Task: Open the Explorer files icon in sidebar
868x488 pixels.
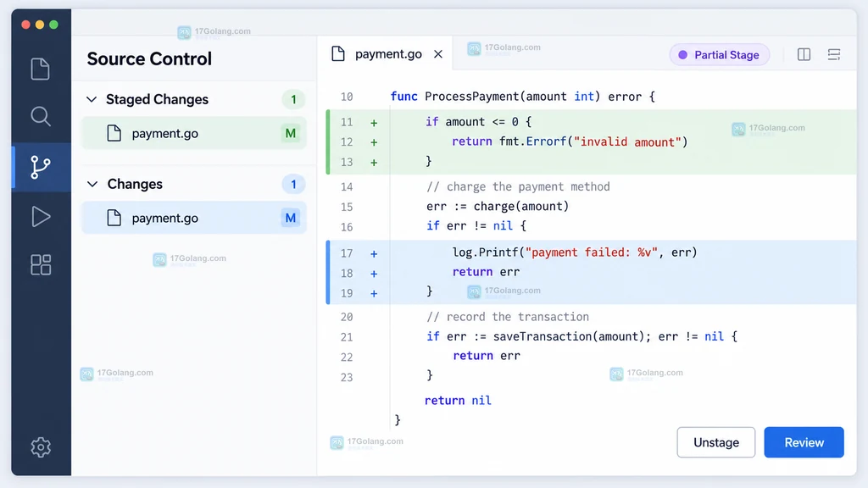Action: 41,69
